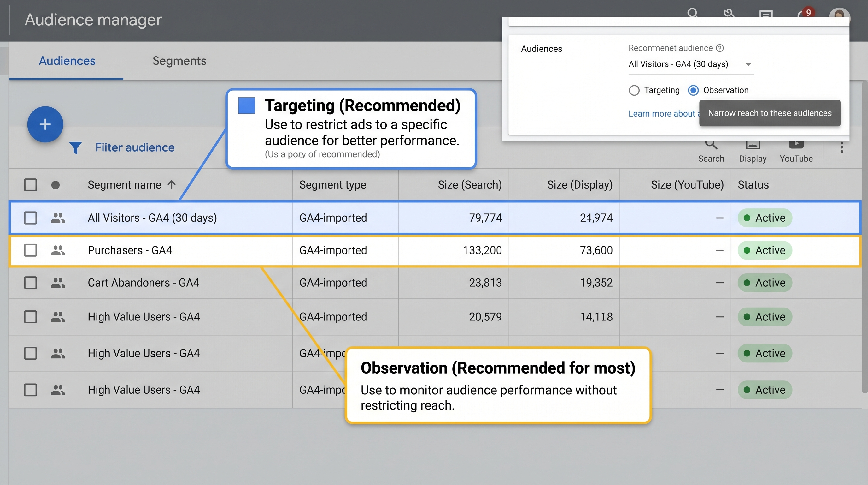Check the Purchasers - GA4 row checkbox
868x485 pixels.
pos(30,250)
